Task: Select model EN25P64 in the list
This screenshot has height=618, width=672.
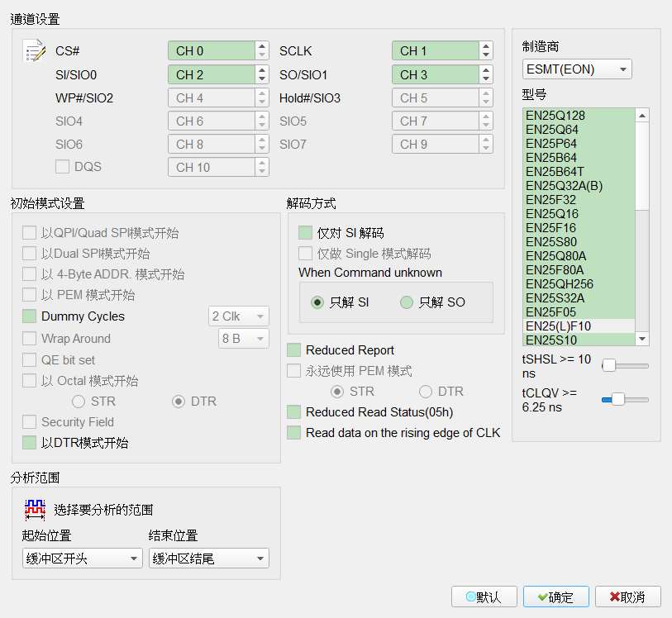Action: (579, 144)
